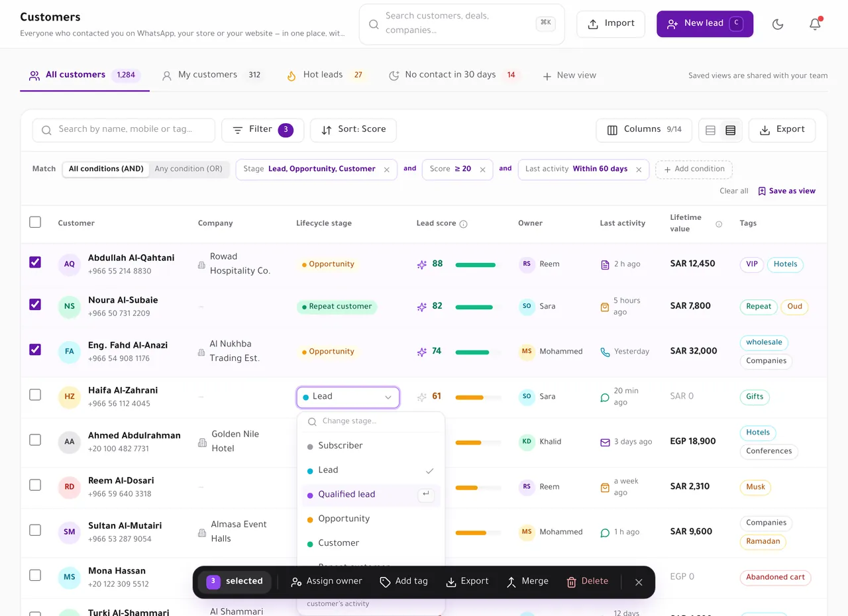The height and width of the screenshot is (616, 848).
Task: Click chat icon beside 20 min ago
Action: tap(605, 397)
